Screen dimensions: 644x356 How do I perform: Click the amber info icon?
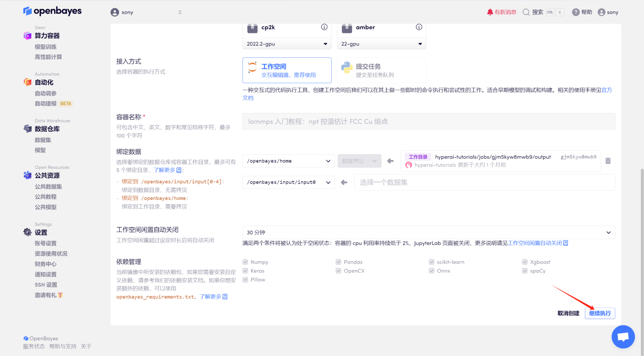click(x=419, y=27)
